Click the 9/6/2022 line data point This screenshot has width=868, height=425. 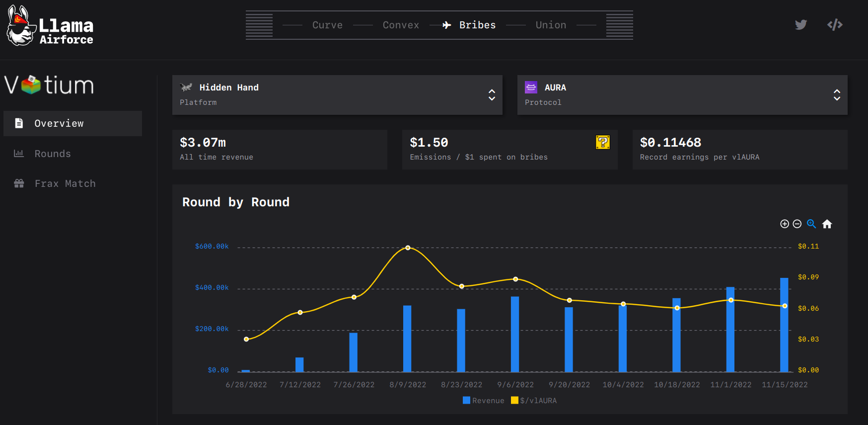click(x=515, y=279)
